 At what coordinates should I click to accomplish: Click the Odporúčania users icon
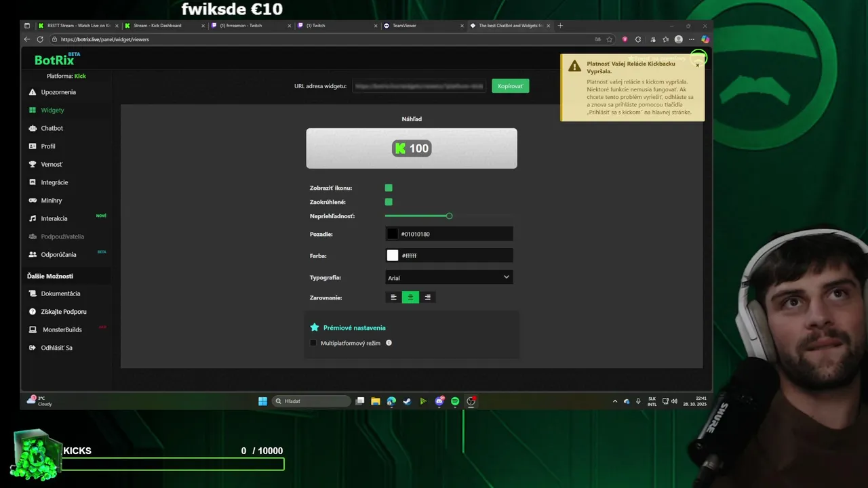[x=33, y=255]
